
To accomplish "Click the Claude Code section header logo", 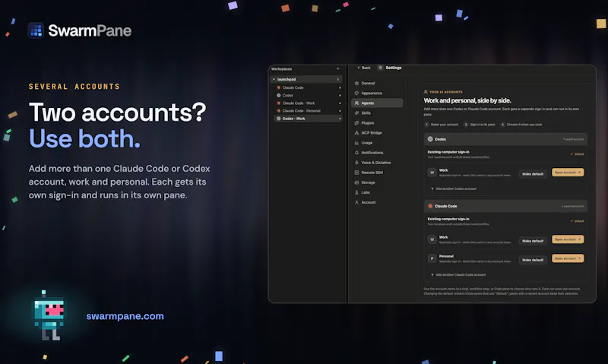I will (430, 206).
